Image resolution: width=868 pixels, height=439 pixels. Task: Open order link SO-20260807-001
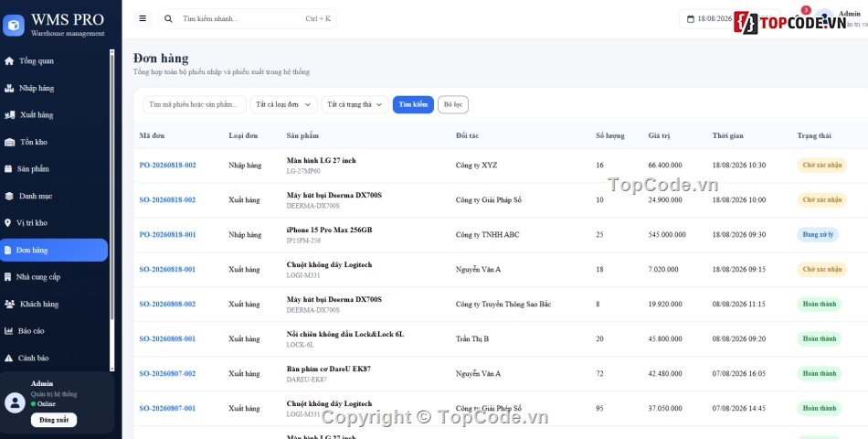pos(167,409)
